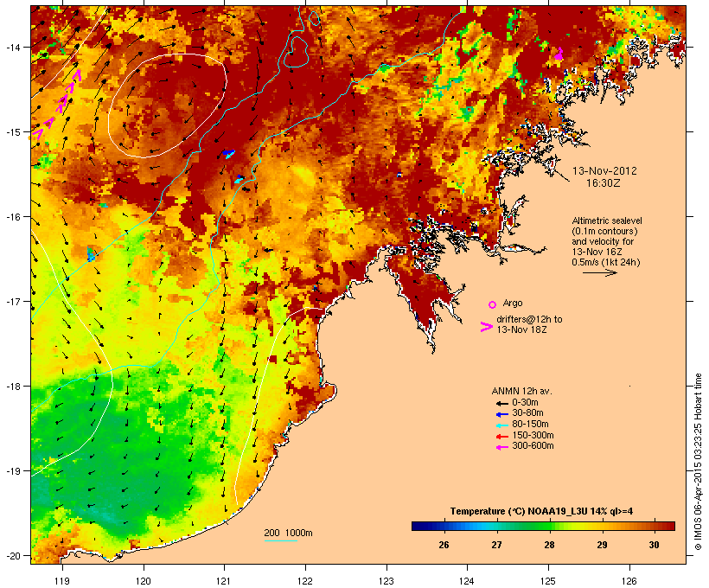The width and height of the screenshot is (709, 588).
Task: Click the time label 16:30Z
Action: pos(604,183)
